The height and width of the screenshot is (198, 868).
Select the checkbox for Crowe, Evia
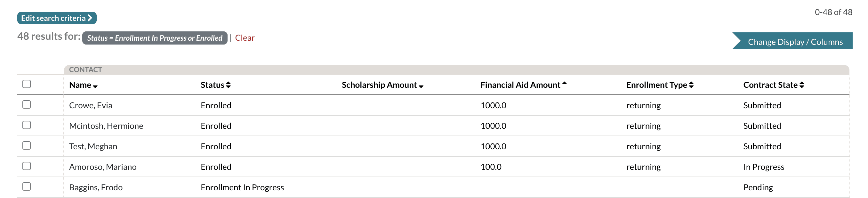click(27, 104)
